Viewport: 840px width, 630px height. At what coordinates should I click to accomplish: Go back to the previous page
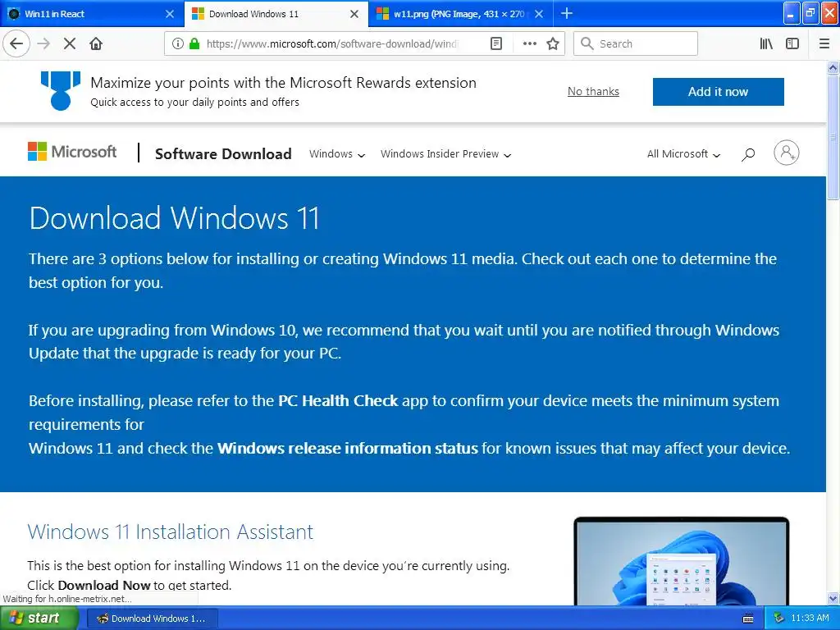click(16, 43)
